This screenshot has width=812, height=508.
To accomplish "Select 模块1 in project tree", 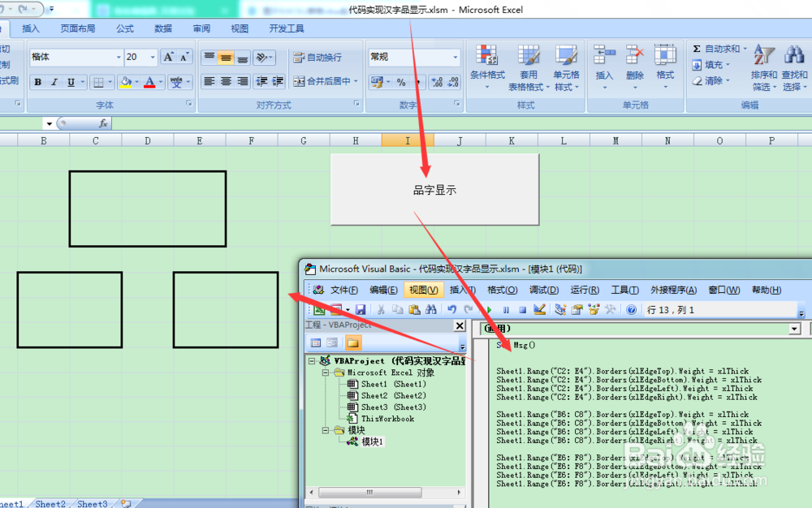I will coord(373,441).
